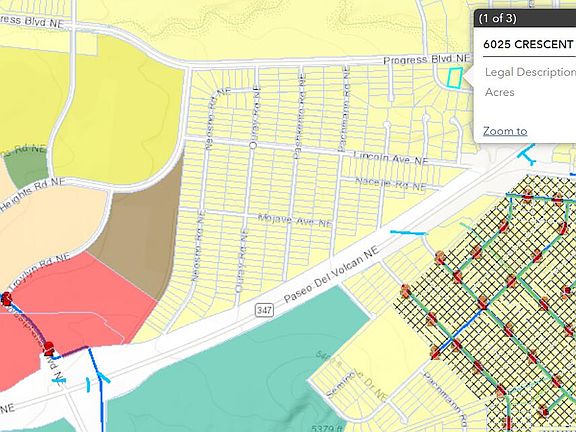This screenshot has height=432, width=576.
Task: Select the red zoning region
Action: click(x=73, y=305)
